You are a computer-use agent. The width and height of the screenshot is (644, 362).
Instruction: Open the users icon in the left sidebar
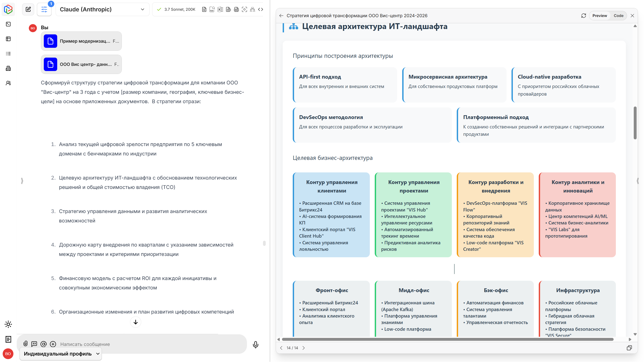(x=8, y=83)
